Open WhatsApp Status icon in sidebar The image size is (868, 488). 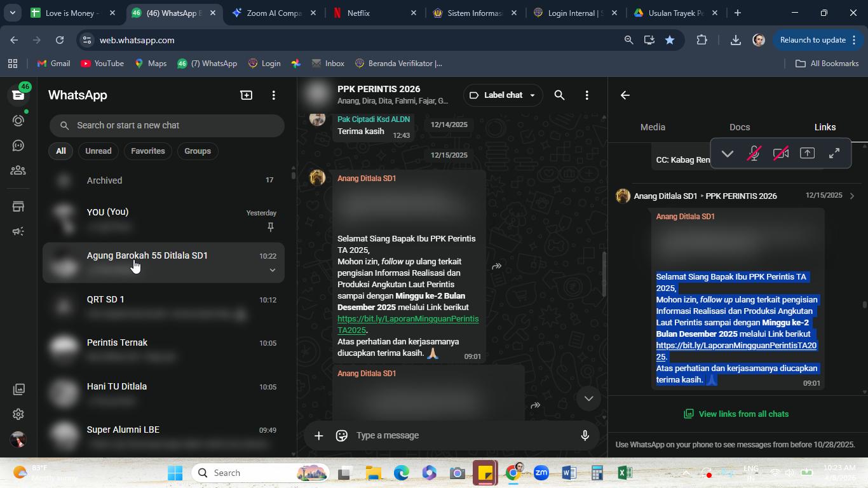click(18, 121)
